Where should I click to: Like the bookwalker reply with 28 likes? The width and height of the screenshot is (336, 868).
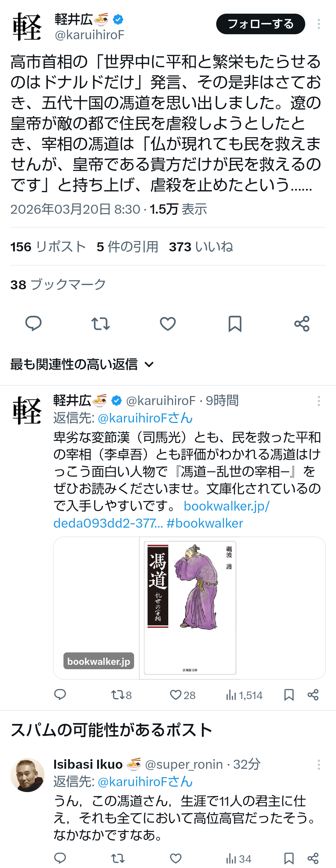[x=182, y=695]
